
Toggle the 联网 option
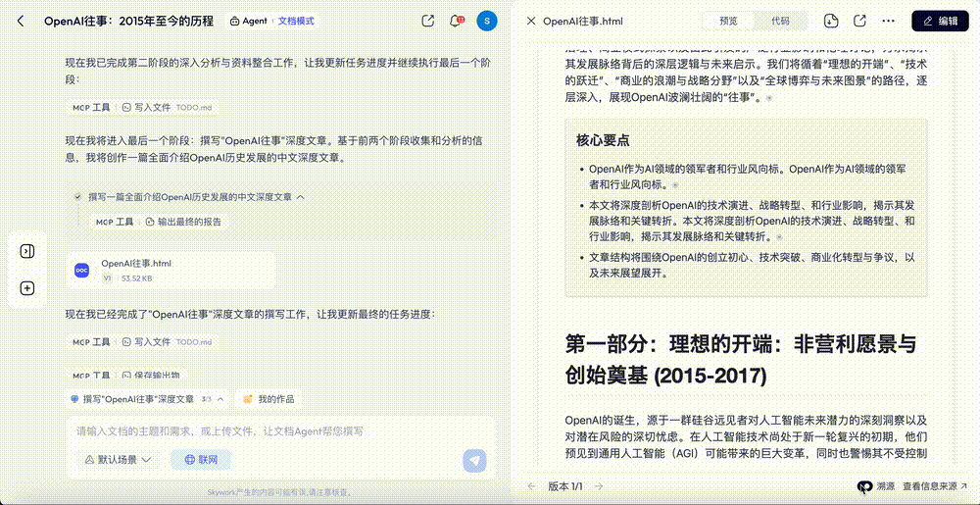coord(201,460)
